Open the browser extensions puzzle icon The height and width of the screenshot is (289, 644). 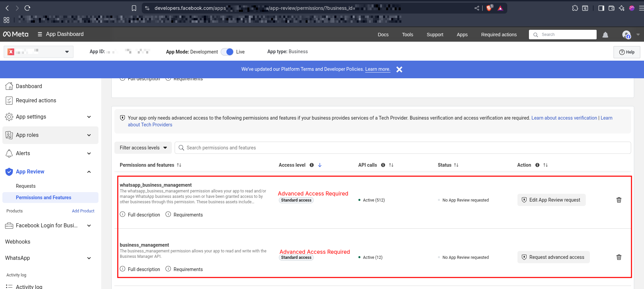(x=575, y=8)
